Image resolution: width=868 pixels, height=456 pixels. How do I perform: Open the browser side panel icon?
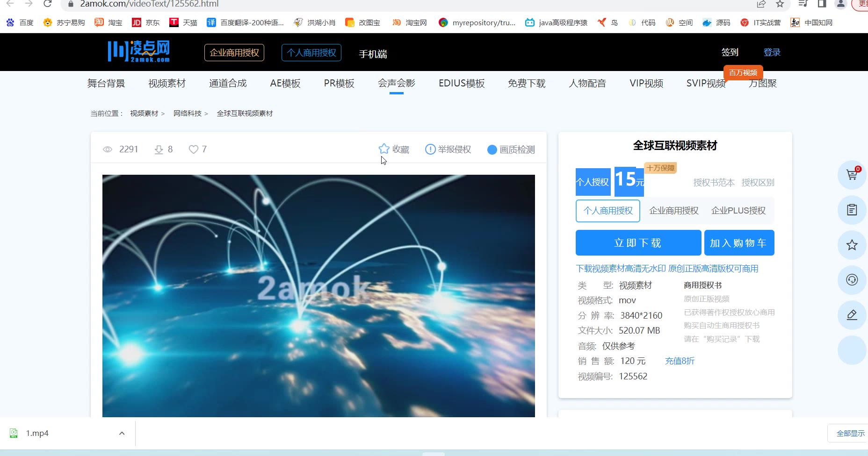[x=822, y=4]
